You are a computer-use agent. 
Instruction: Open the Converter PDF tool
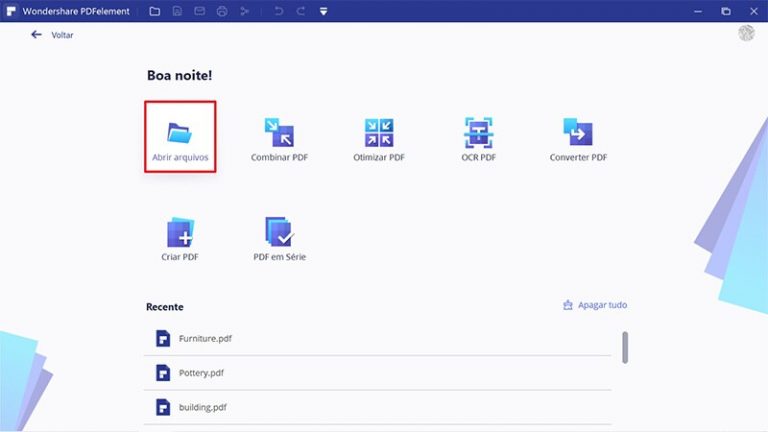point(578,140)
